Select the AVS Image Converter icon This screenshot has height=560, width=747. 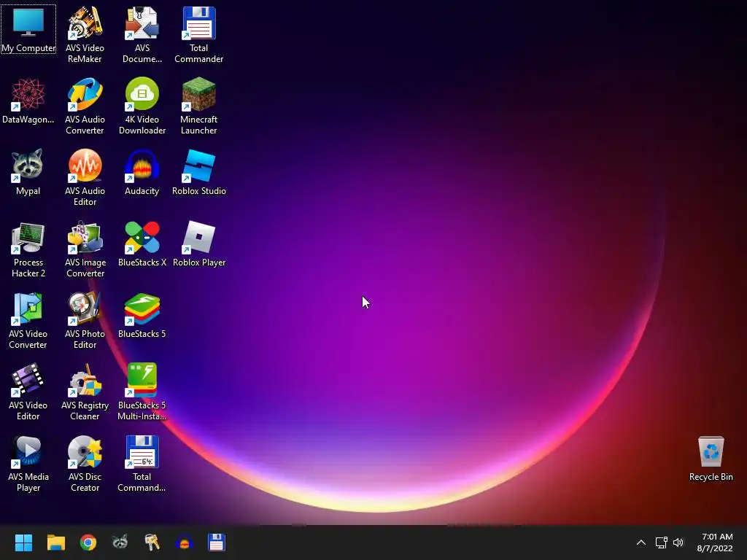pos(85,249)
